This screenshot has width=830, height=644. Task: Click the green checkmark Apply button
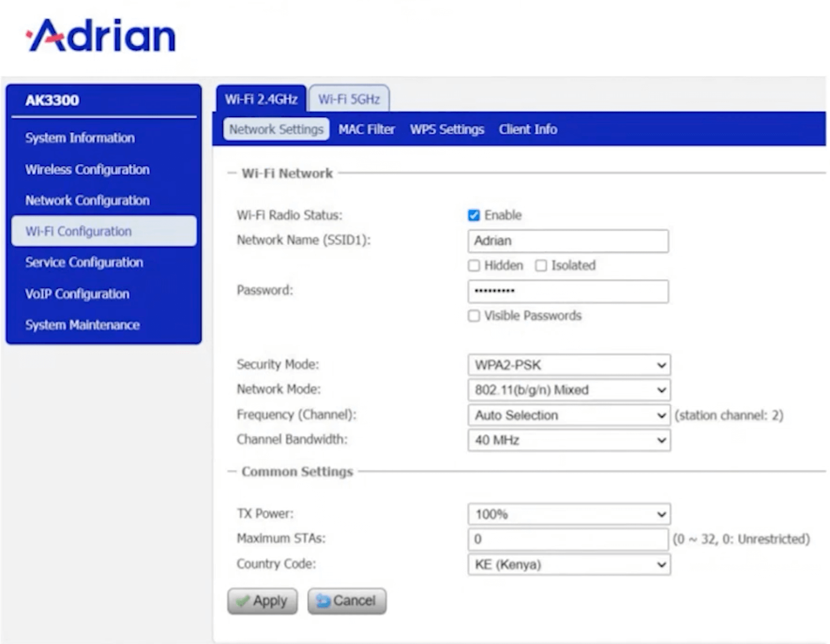(262, 601)
